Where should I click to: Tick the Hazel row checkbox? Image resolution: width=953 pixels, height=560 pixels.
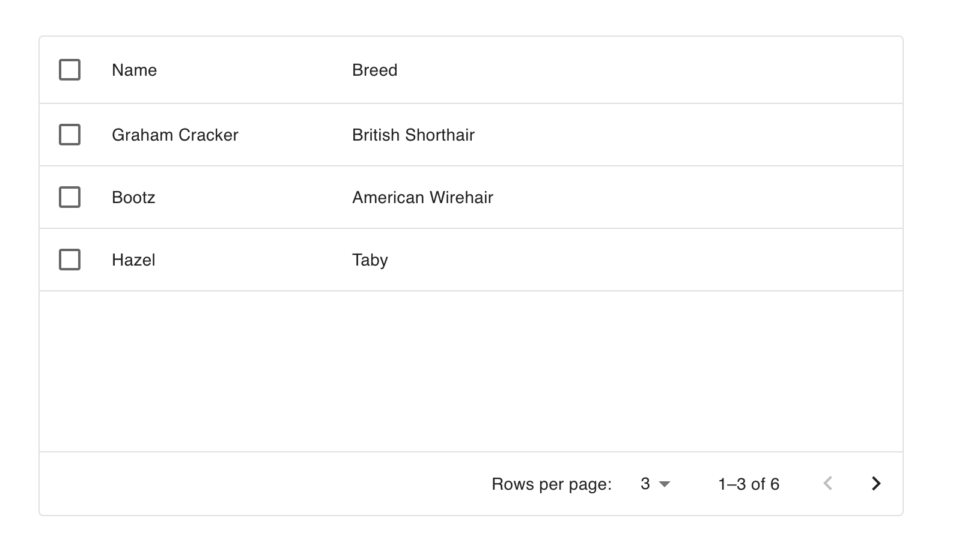(70, 260)
